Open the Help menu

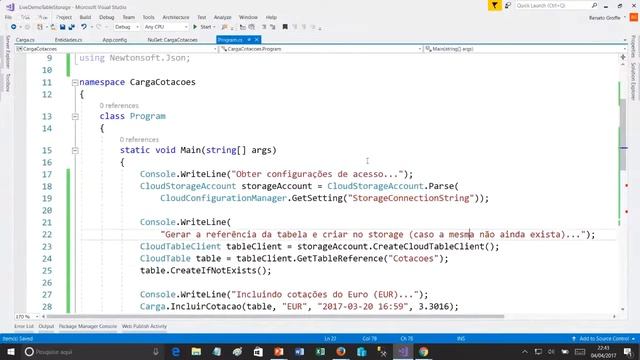pyautogui.click(x=271, y=17)
